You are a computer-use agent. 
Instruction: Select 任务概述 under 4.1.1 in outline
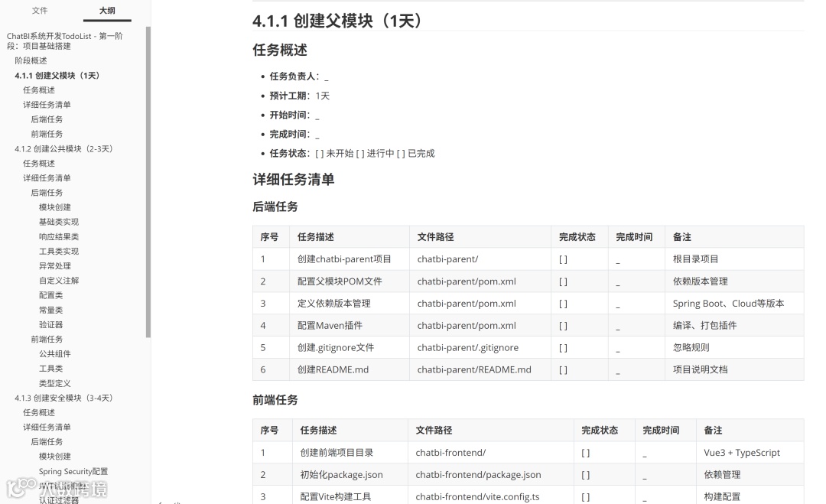coord(38,90)
